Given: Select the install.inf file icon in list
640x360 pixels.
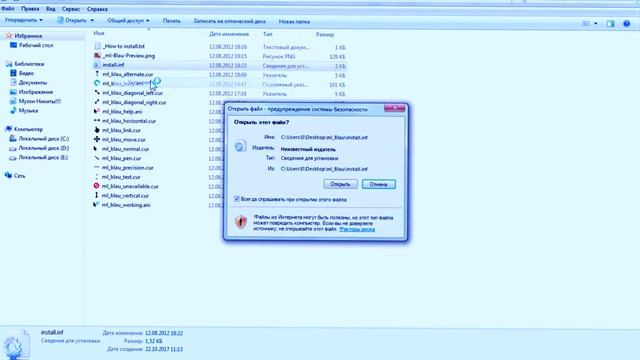Looking at the screenshot, I should click(x=97, y=65).
